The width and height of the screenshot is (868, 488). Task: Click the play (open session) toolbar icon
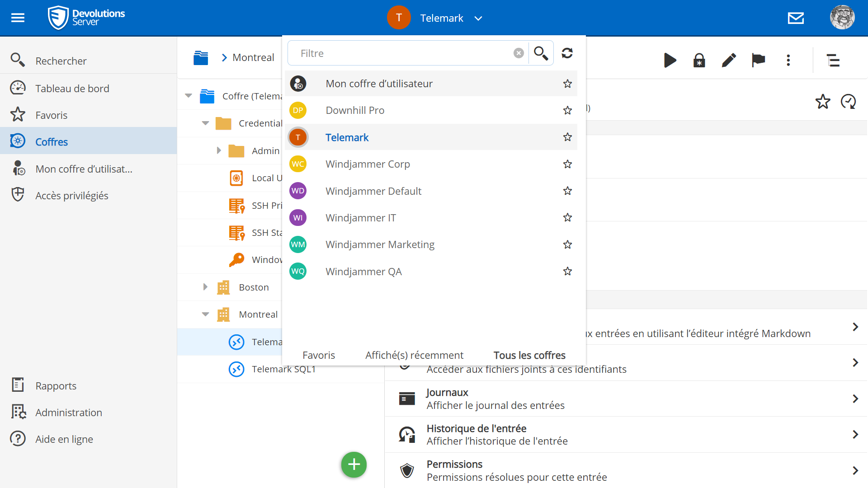coord(670,60)
